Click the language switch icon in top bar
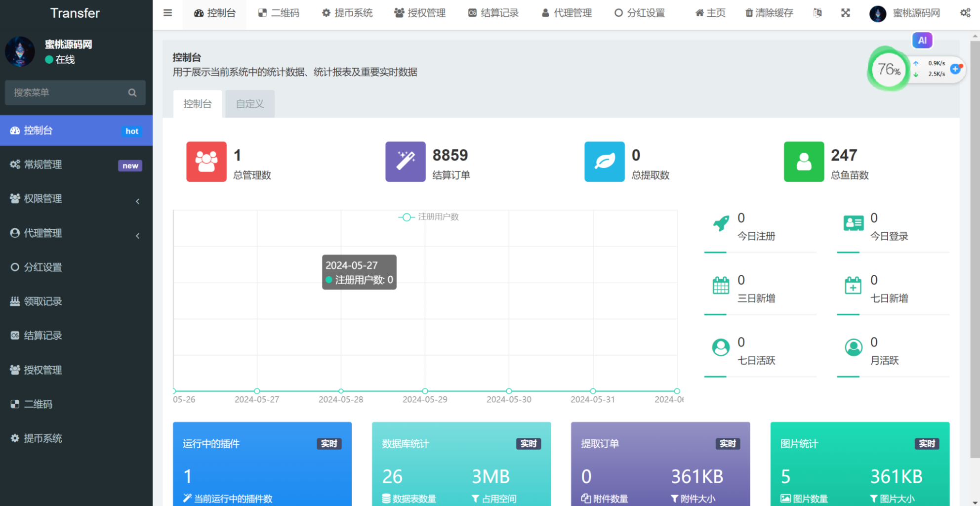Screen dimensions: 980x506 point(817,13)
